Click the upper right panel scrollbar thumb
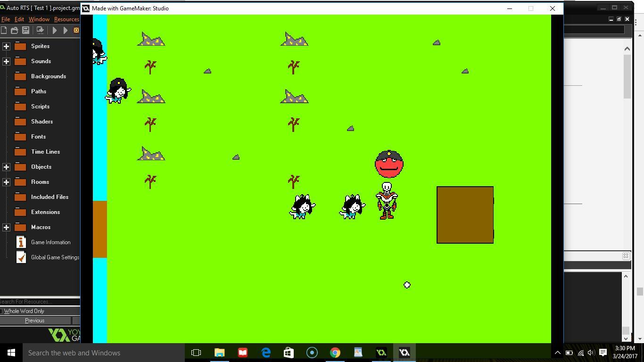 [x=627, y=76]
